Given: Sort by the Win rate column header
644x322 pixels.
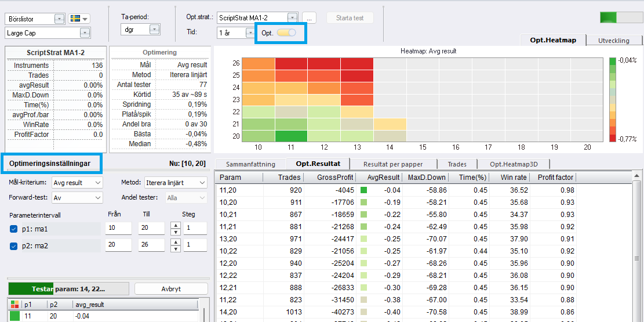Looking at the screenshot, I should pos(510,177).
